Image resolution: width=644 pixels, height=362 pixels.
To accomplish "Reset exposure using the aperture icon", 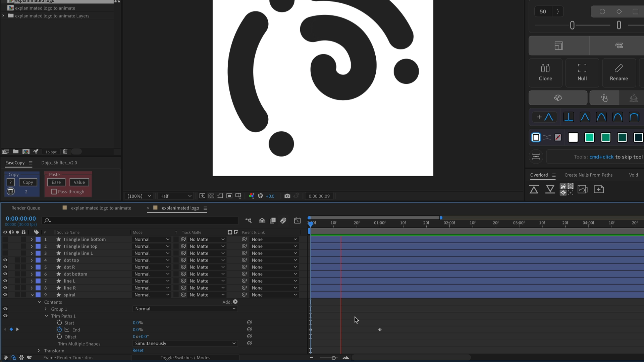I will click(x=260, y=196).
